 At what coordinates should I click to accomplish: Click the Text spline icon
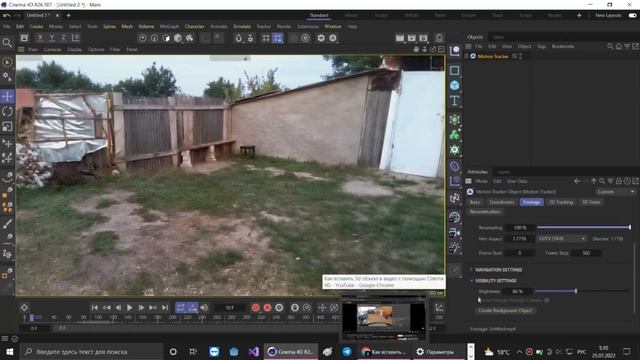coord(454,101)
